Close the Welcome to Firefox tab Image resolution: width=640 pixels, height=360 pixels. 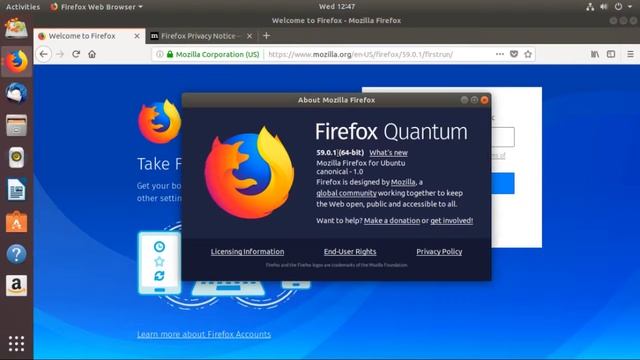click(137, 36)
